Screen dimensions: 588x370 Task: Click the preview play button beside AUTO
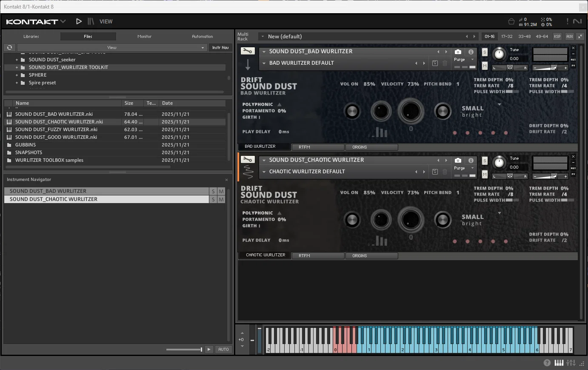click(x=209, y=350)
